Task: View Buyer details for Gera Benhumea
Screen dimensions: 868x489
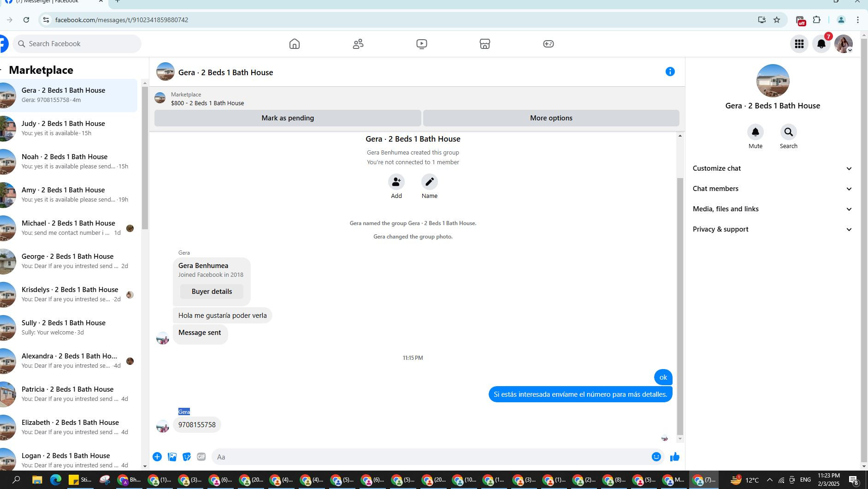Action: point(212,292)
